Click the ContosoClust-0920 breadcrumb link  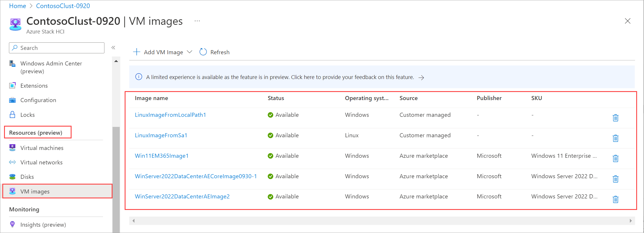click(63, 6)
